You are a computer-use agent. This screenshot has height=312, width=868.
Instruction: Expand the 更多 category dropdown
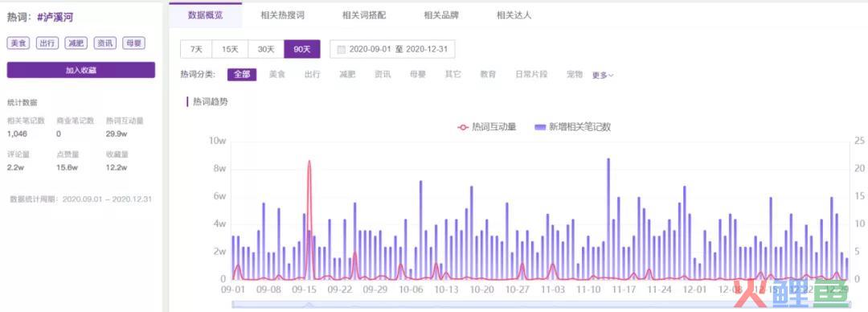point(603,76)
